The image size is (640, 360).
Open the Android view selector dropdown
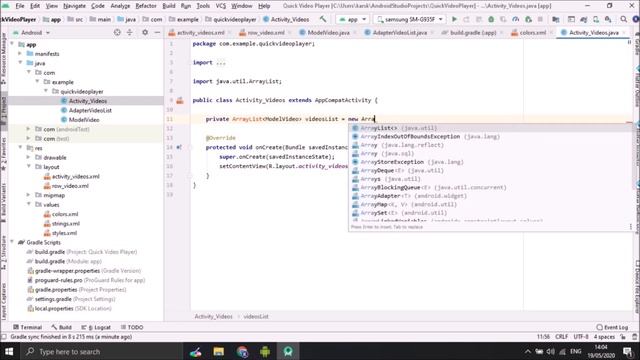click(x=31, y=32)
